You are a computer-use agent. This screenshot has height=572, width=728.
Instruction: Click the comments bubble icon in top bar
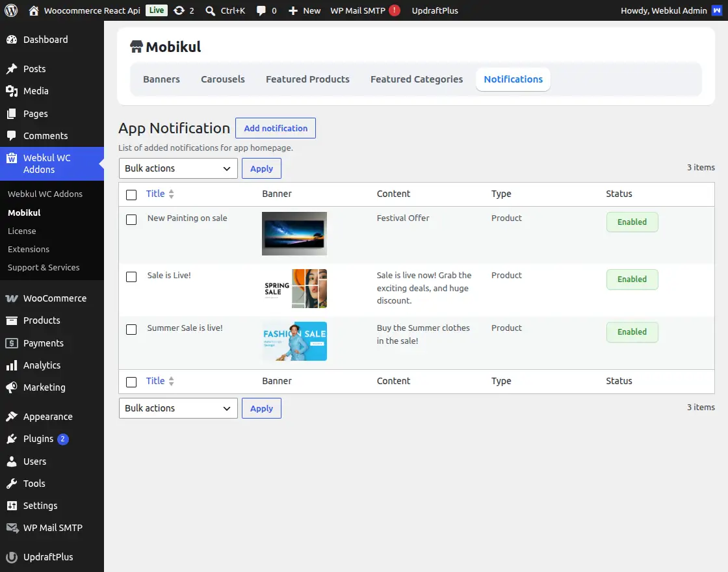[x=261, y=10]
